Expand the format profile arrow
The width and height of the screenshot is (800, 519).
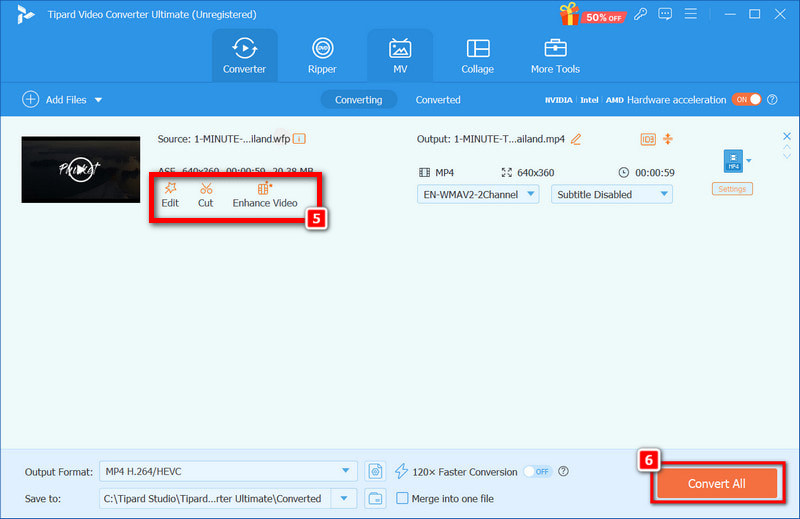tap(749, 161)
